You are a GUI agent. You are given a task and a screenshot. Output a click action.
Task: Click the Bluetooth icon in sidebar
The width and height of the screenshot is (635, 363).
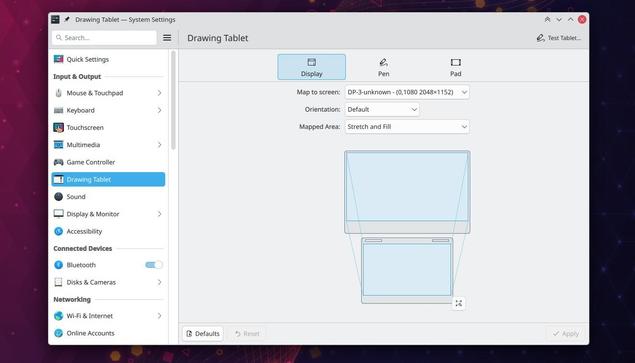tap(58, 265)
